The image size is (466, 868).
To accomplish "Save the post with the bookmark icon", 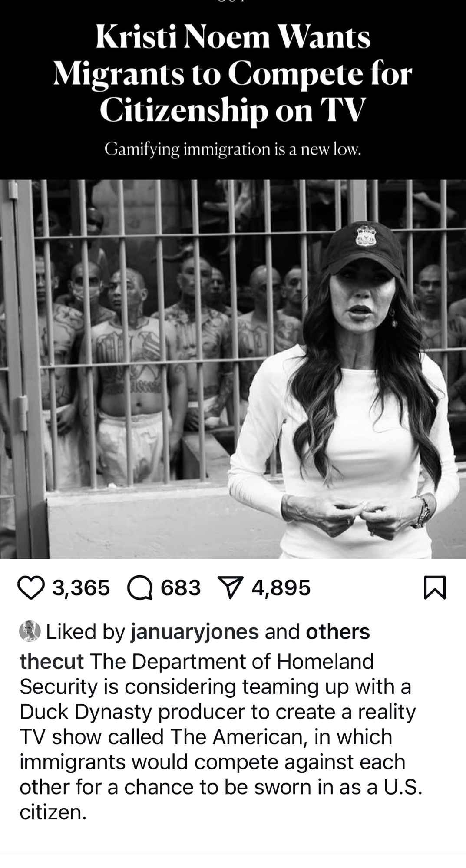I will (x=435, y=588).
